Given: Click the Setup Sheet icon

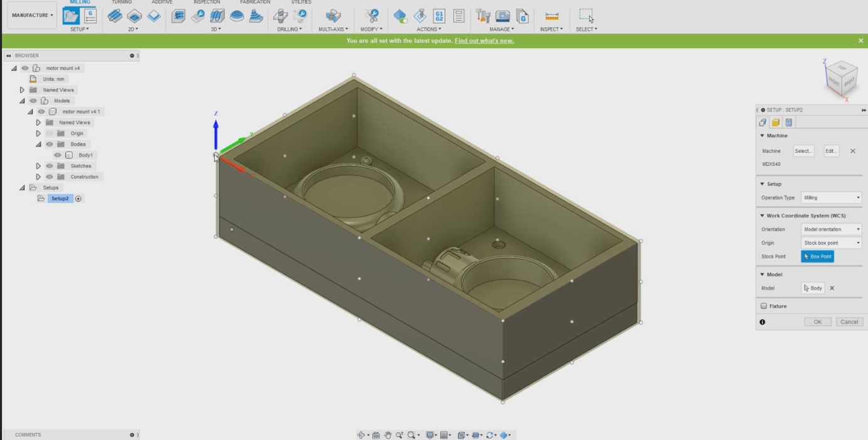Looking at the screenshot, I should click(x=458, y=16).
